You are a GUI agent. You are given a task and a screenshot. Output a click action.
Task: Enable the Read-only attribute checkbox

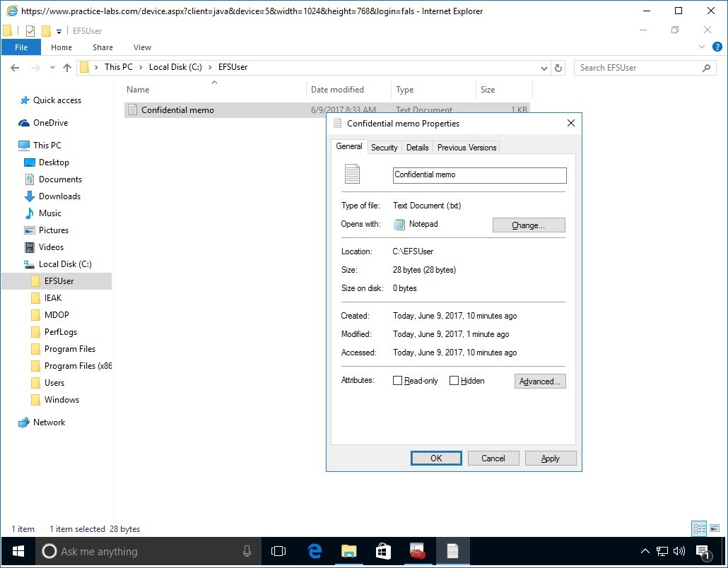click(398, 380)
